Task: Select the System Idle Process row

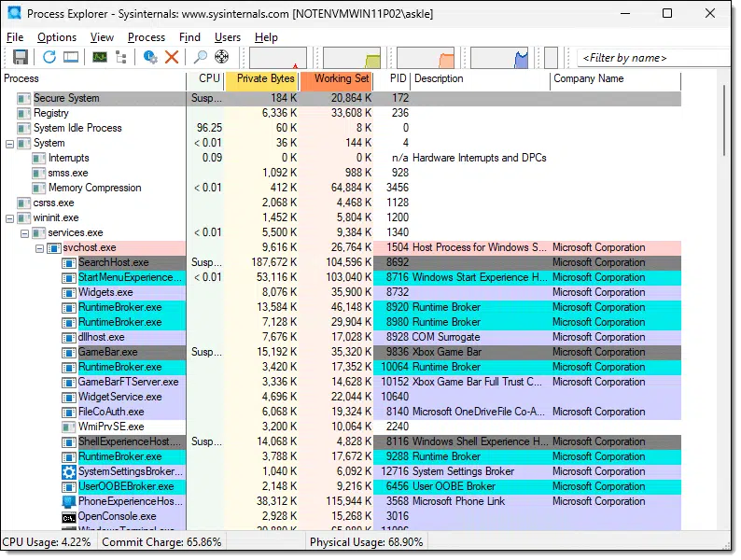Action: [x=341, y=128]
